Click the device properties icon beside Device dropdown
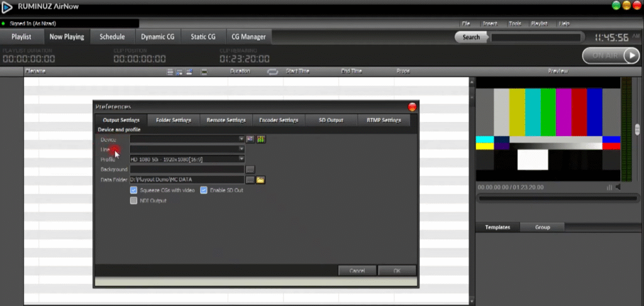 [250, 139]
